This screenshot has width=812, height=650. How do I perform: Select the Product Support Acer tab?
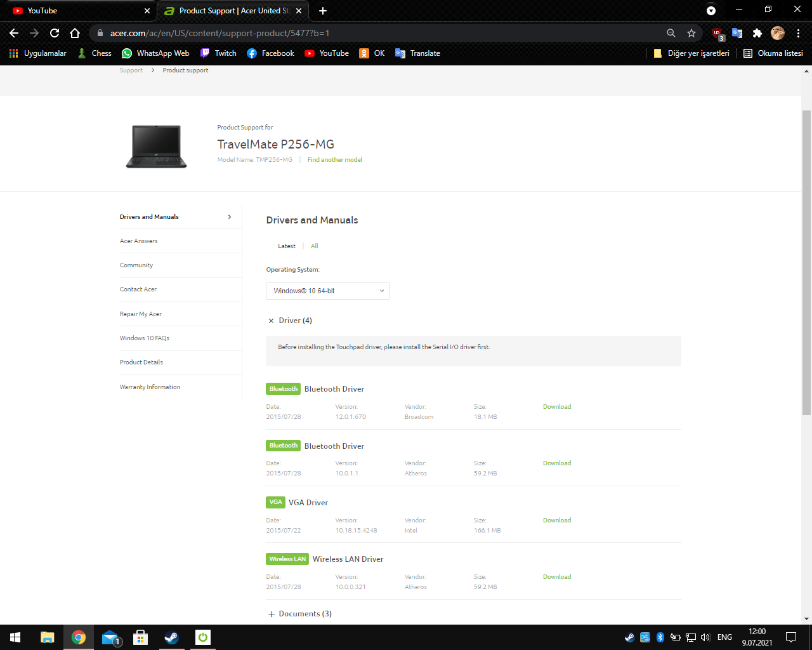[x=233, y=11]
